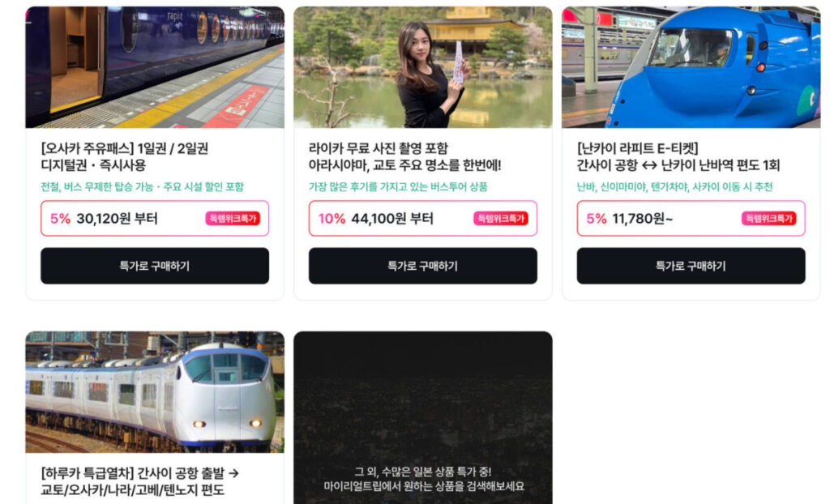Open the blue Nankai Rapit train photo

tap(691, 67)
